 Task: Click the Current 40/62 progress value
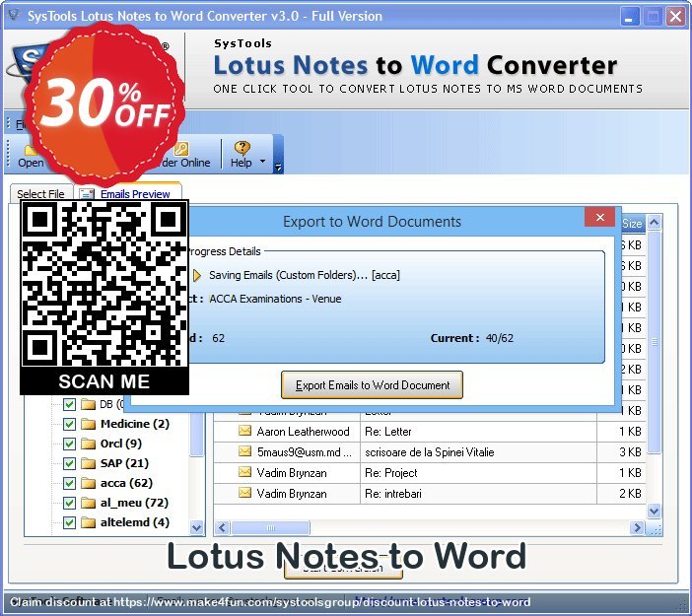click(x=499, y=338)
